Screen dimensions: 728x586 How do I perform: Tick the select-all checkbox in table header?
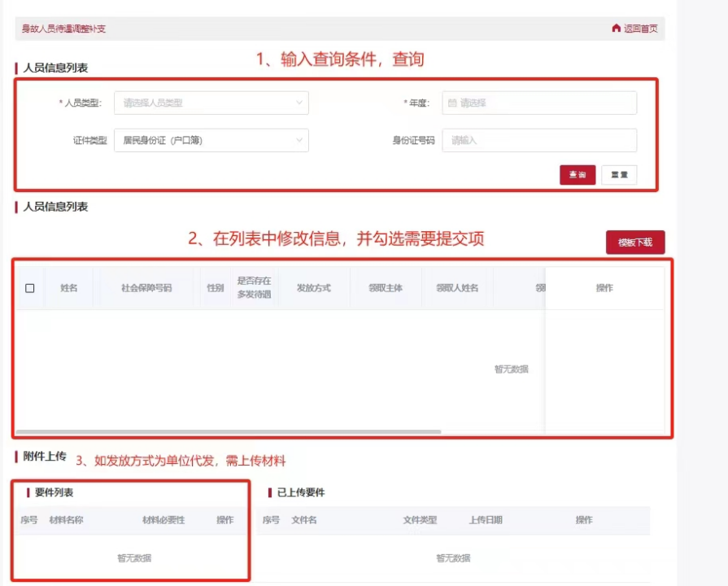(30, 288)
